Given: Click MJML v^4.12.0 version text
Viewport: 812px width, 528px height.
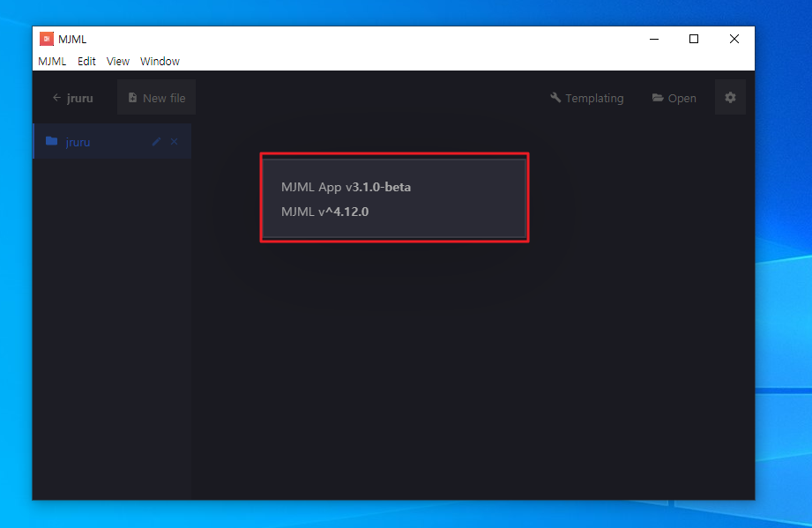Looking at the screenshot, I should 324,212.
